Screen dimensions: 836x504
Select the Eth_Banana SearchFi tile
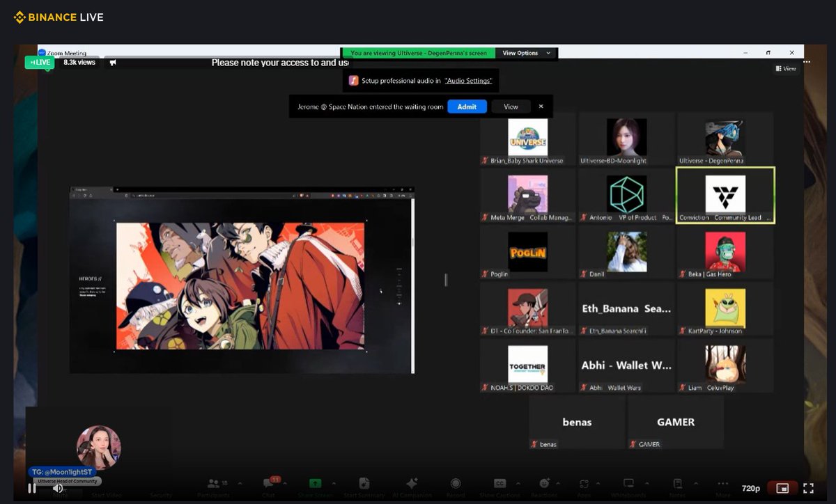tap(626, 309)
